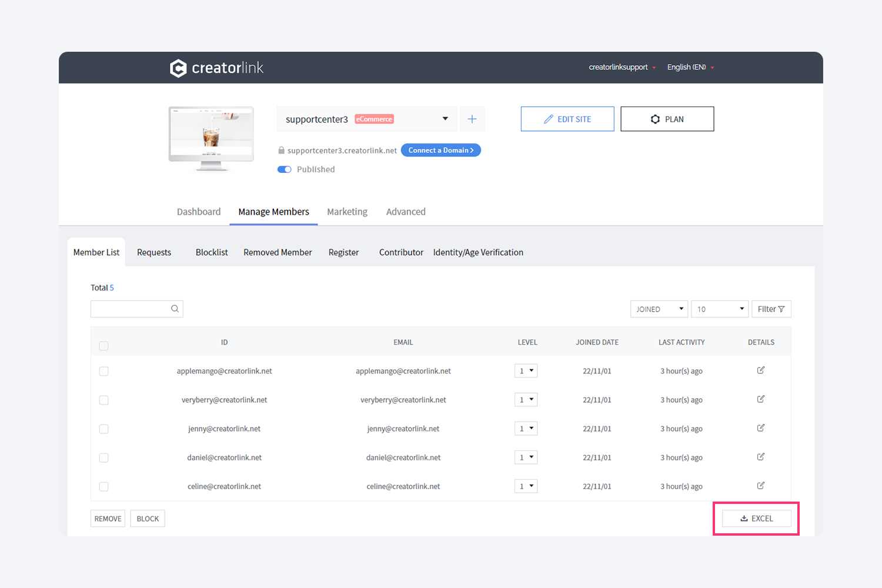
Task: Open details edit icon for celine
Action: (761, 486)
